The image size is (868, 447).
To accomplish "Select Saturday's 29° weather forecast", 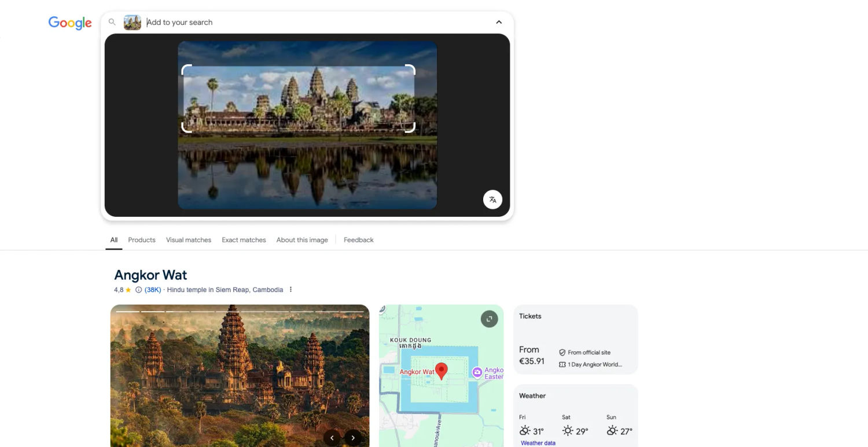I will pyautogui.click(x=575, y=427).
